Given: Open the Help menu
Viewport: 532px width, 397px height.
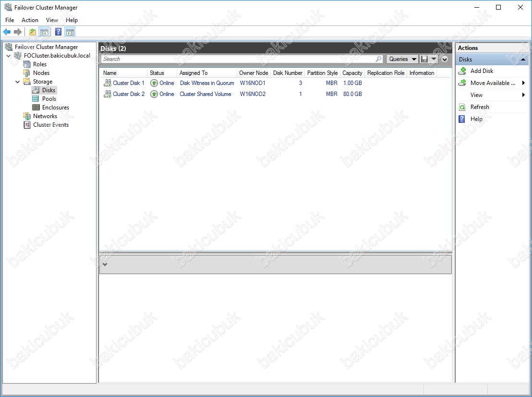Looking at the screenshot, I should pos(72,20).
